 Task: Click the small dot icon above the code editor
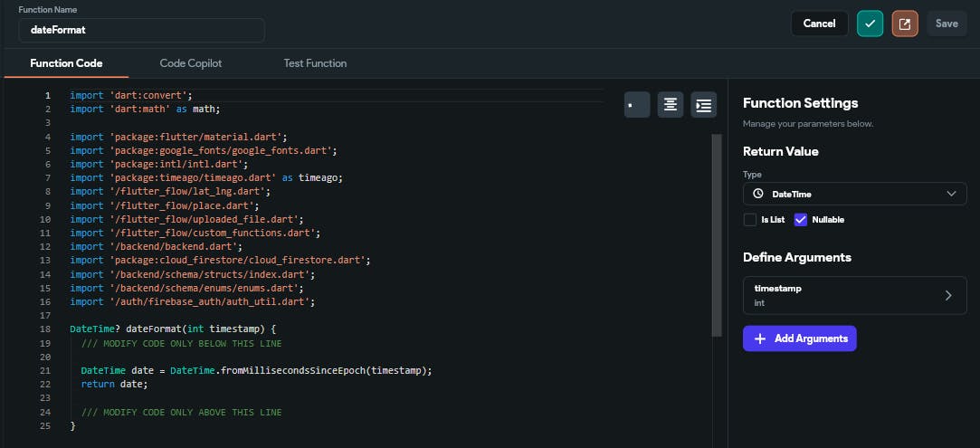(x=637, y=105)
